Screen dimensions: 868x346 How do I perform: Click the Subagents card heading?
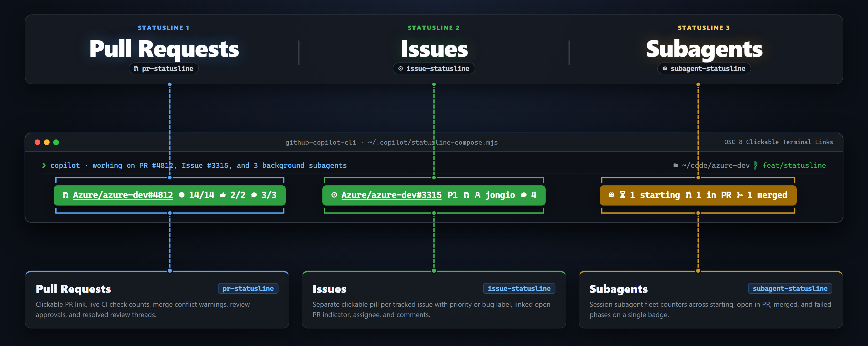tap(618, 289)
